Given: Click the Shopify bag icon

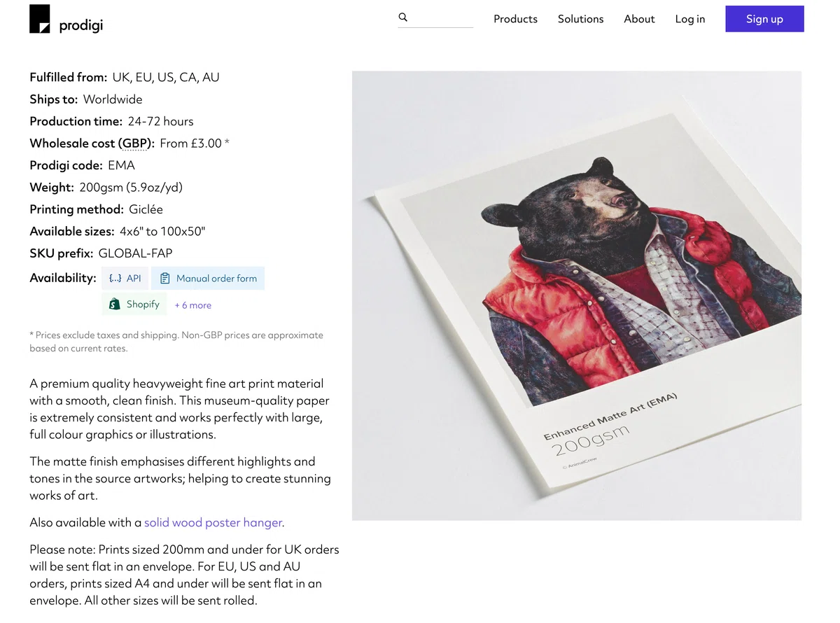Looking at the screenshot, I should coord(114,304).
